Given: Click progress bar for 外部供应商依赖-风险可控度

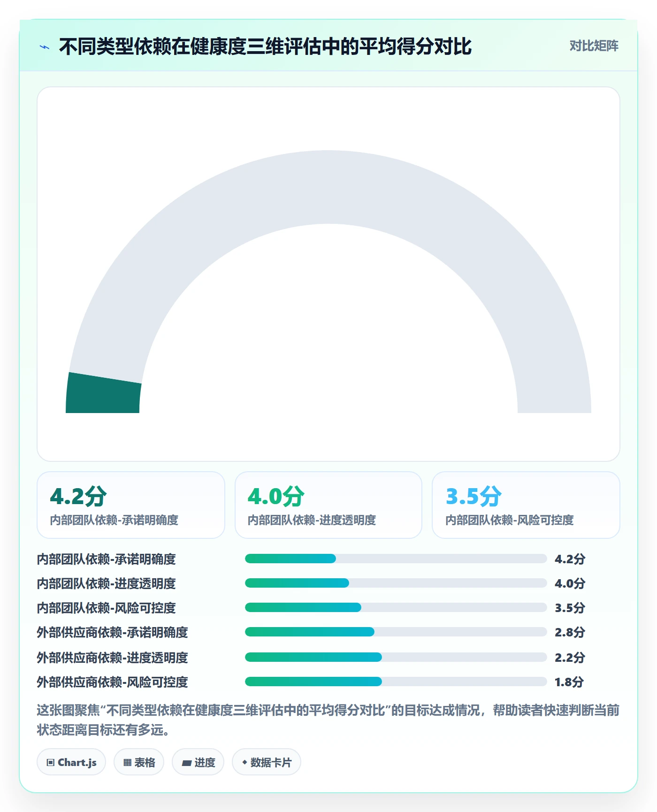Looking at the screenshot, I should [396, 682].
